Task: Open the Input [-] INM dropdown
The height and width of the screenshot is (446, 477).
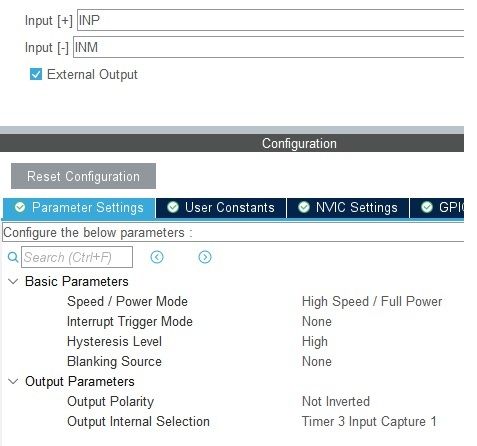Action: pos(268,47)
